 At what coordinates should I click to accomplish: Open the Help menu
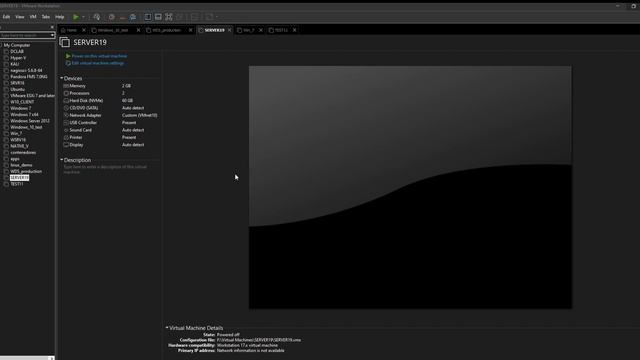[60, 17]
